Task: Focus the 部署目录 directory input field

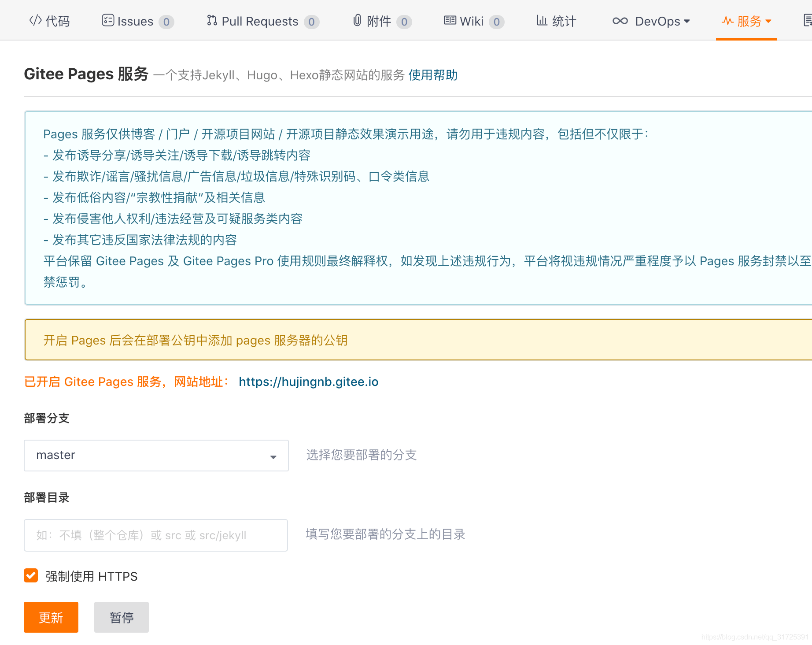Action: click(156, 535)
